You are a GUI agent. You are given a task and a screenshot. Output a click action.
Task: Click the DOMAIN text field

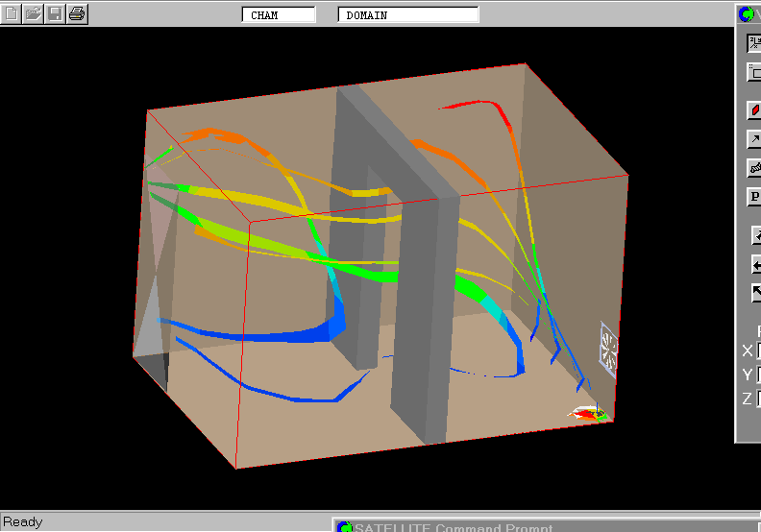(407, 15)
